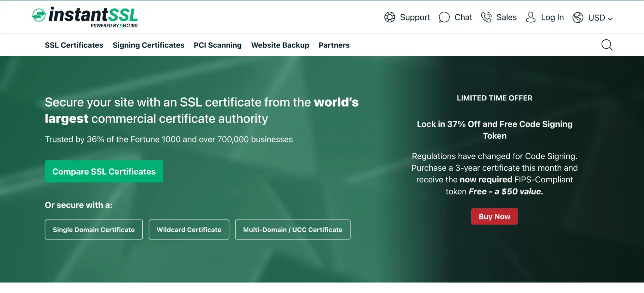This screenshot has width=644, height=293.
Task: Select Single Domain Certificate button
Action: (94, 230)
